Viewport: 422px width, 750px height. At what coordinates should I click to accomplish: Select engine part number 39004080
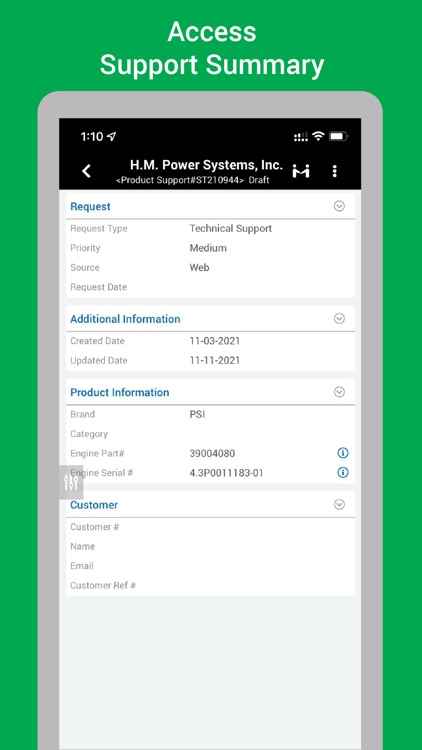click(x=212, y=454)
